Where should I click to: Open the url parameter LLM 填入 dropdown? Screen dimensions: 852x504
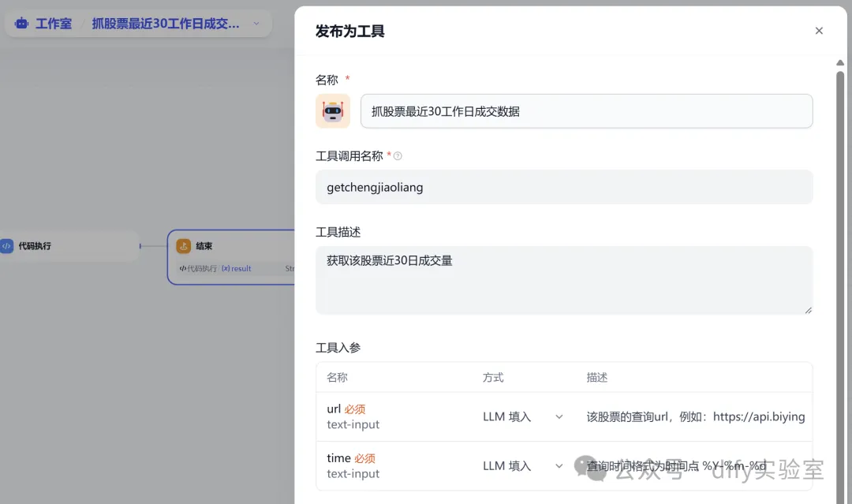tap(523, 416)
